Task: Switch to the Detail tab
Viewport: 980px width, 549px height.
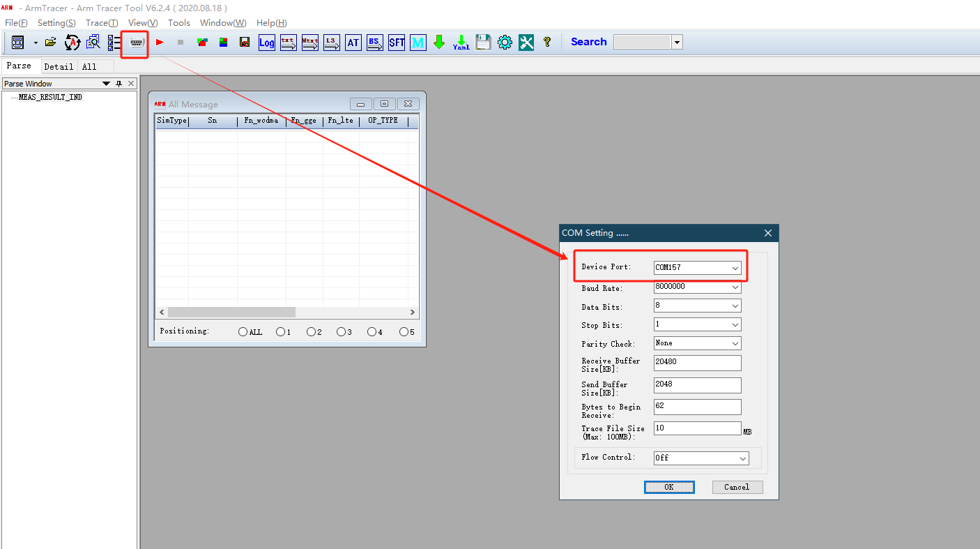Action: point(59,66)
